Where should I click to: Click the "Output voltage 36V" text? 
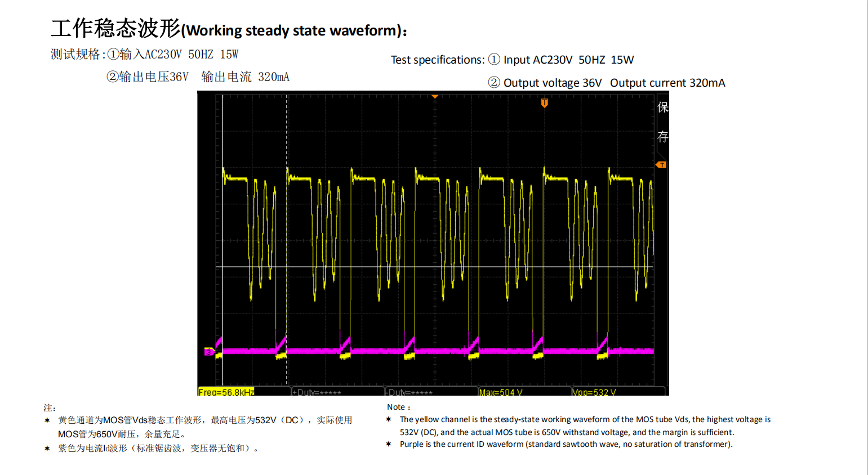552,83
